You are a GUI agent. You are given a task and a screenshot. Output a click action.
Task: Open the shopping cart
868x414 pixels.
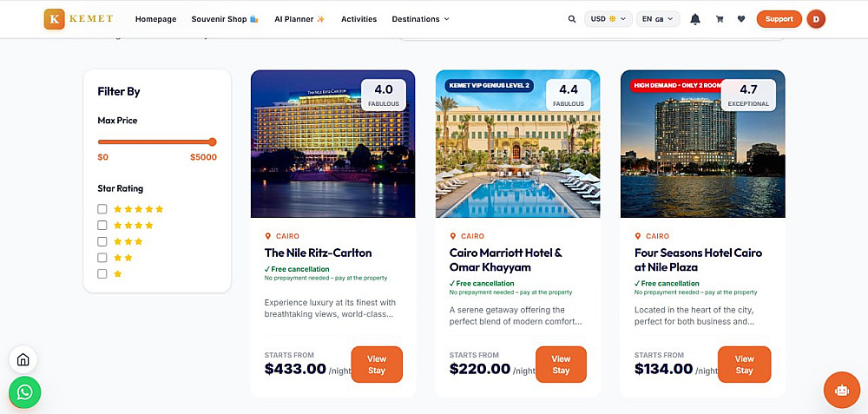(x=720, y=19)
